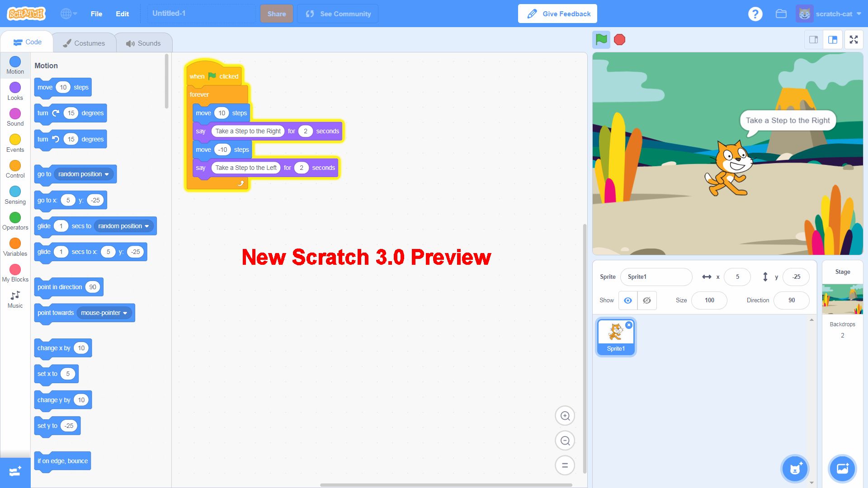The height and width of the screenshot is (488, 868).
Task: Click the Share button
Action: click(277, 13)
